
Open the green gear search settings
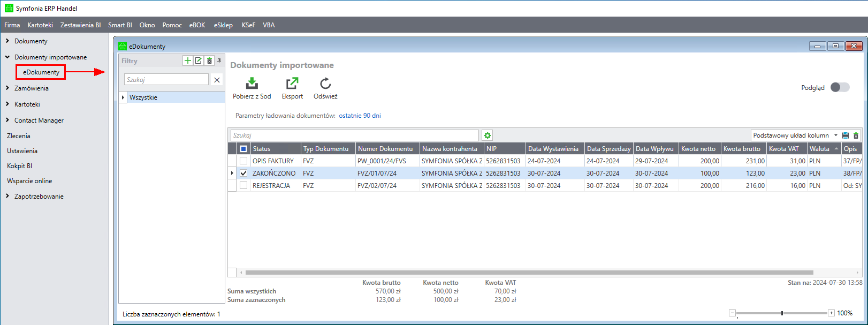pyautogui.click(x=488, y=135)
